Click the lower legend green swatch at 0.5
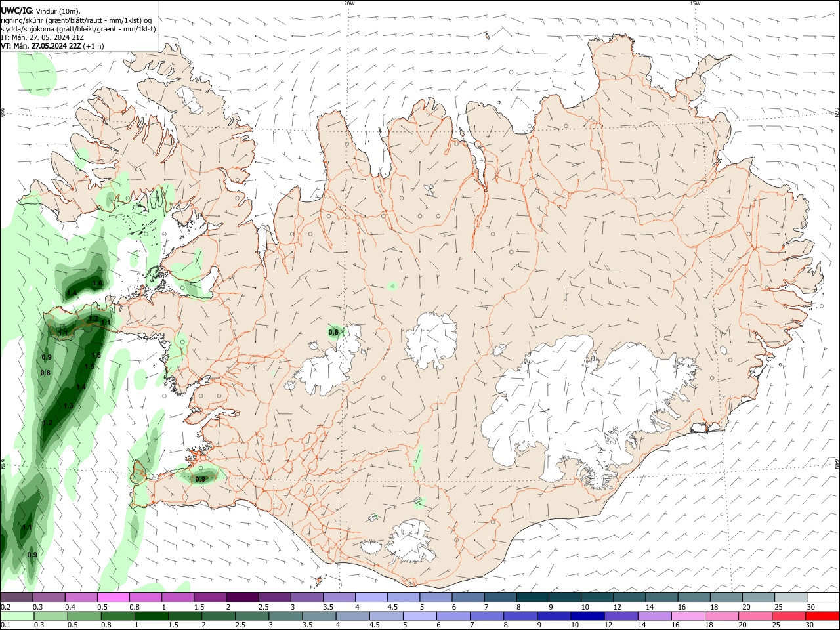Screen dimensions: 840x630 pyautogui.click(x=84, y=616)
